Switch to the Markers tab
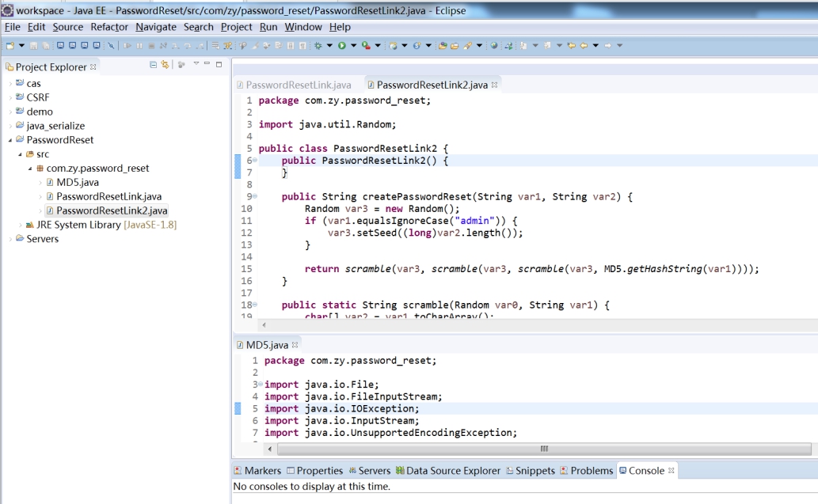 pos(257,471)
